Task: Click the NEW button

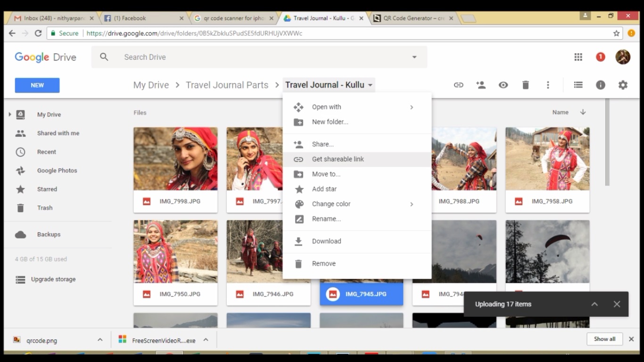Action: click(x=37, y=85)
